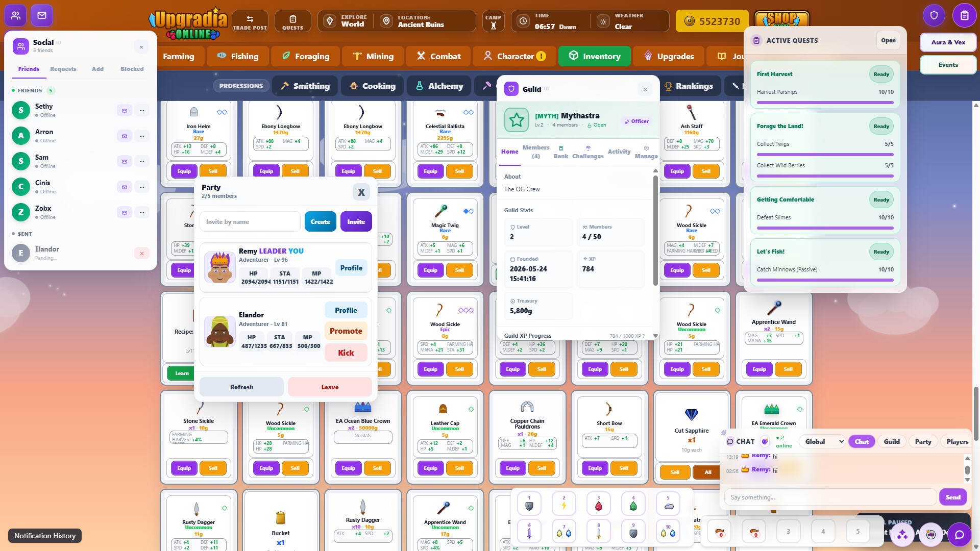Image resolution: width=980 pixels, height=551 pixels.
Task: Open the Quests clipboard in the header
Action: coord(293,21)
